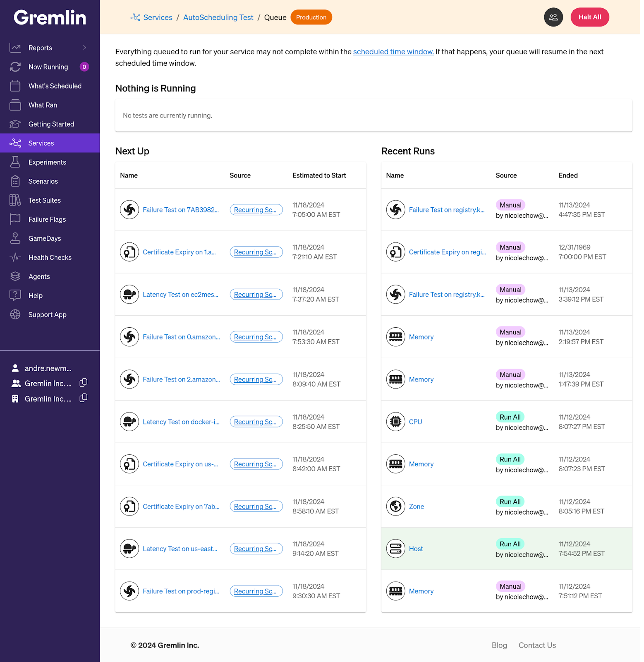Click the Experiments flask icon
Screen dimensions: 644x662
pos(15,162)
